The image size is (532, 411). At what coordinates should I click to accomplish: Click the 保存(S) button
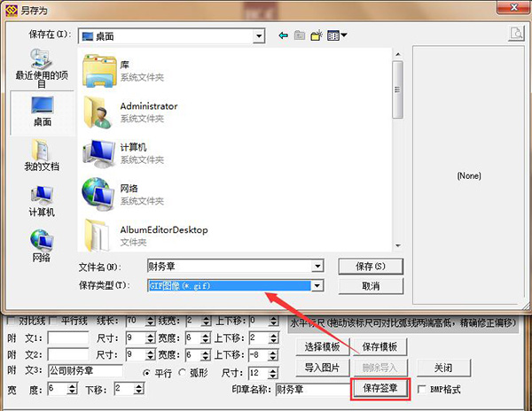(370, 266)
